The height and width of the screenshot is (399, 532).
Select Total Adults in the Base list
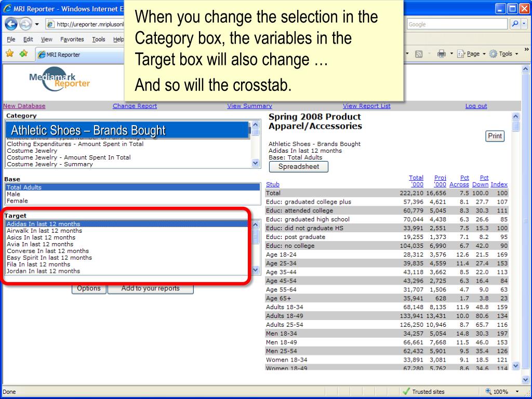click(132, 187)
